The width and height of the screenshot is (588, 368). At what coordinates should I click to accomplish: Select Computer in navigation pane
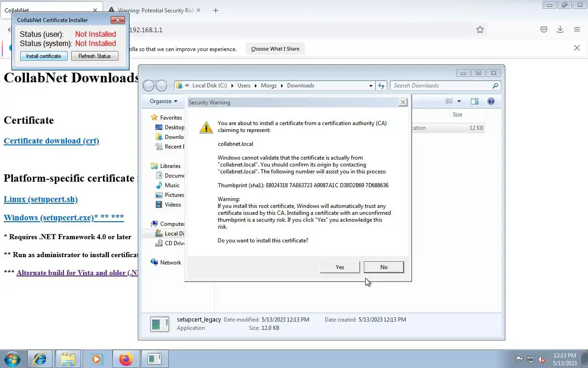click(x=172, y=224)
